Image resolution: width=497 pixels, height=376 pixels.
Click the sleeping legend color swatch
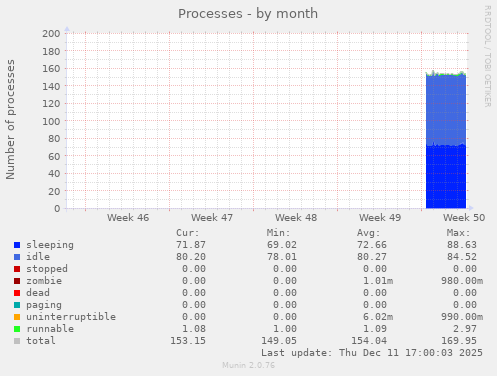(x=17, y=245)
